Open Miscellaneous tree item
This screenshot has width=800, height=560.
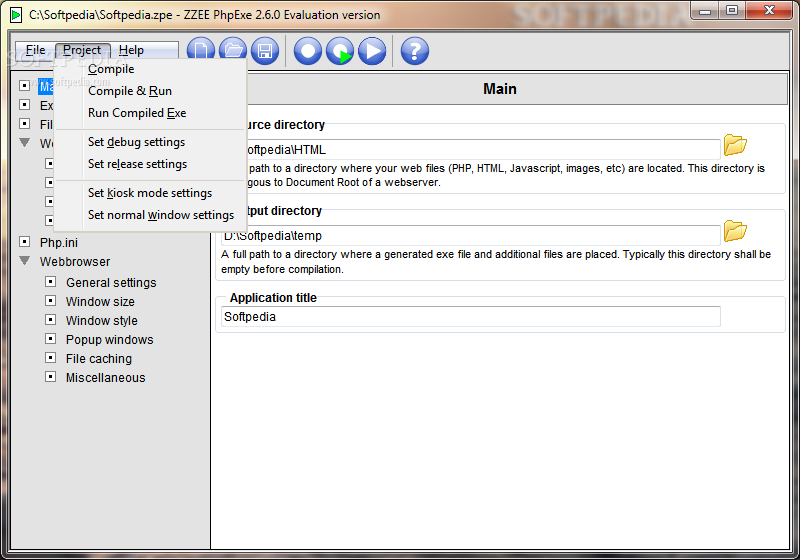(105, 378)
